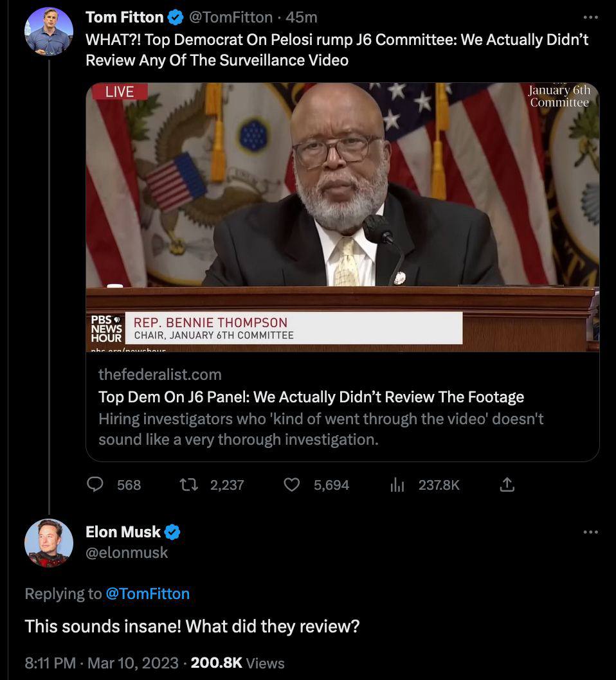Click the @elonmusk handle
The image size is (616, 680).
click(x=127, y=552)
